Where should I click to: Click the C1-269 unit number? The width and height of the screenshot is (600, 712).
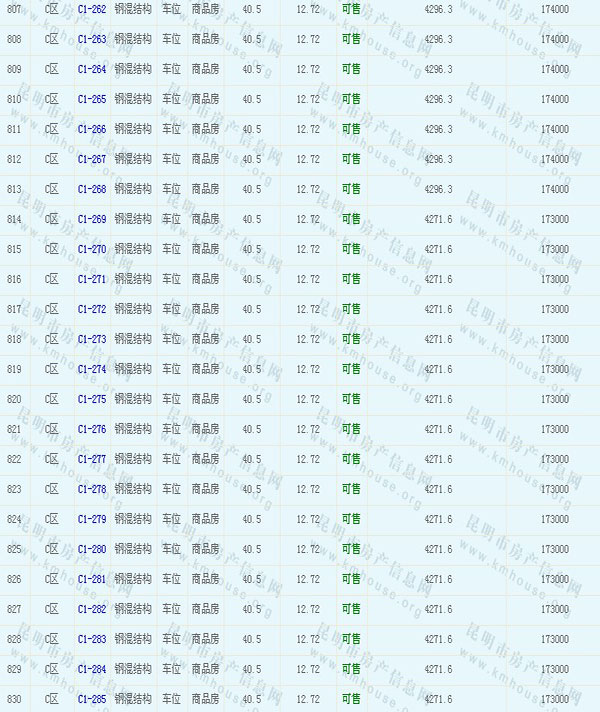[x=91, y=220]
